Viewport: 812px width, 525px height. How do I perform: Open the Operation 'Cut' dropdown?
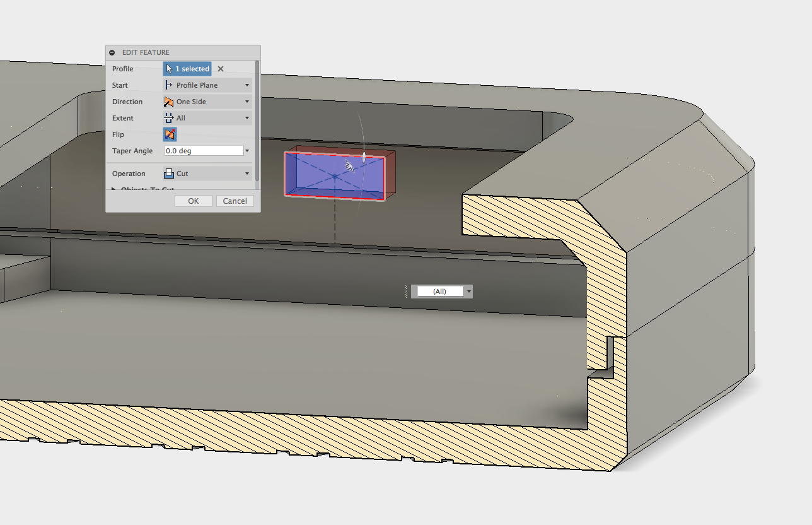click(207, 174)
